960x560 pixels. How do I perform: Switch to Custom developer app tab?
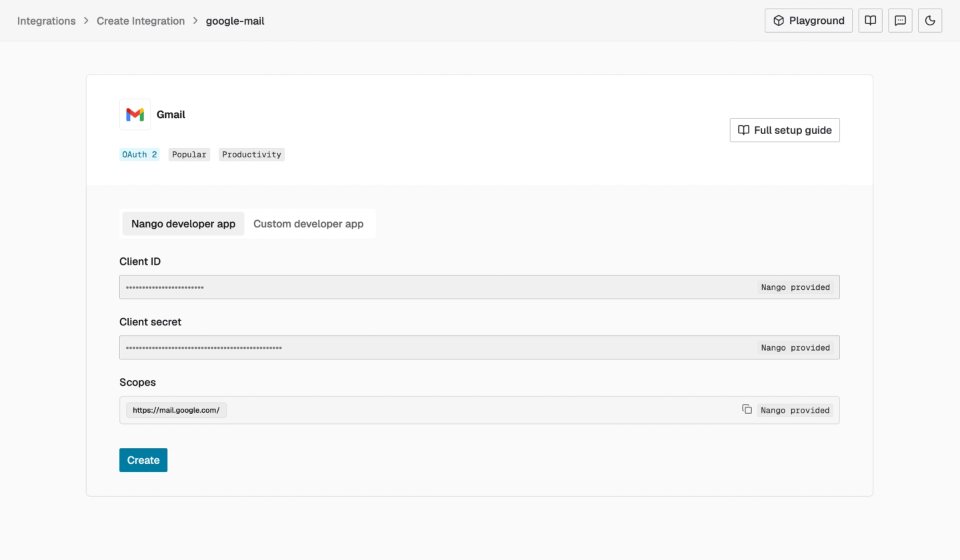pos(309,224)
